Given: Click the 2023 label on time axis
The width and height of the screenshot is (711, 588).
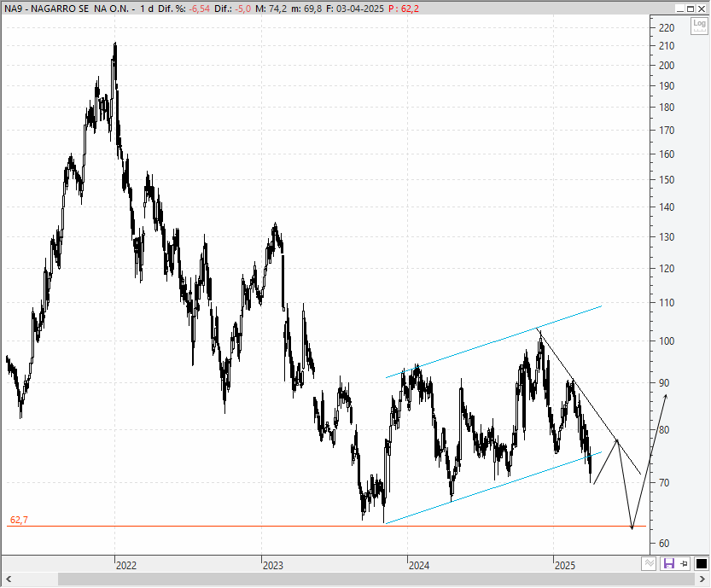Looking at the screenshot, I should pos(273,565).
